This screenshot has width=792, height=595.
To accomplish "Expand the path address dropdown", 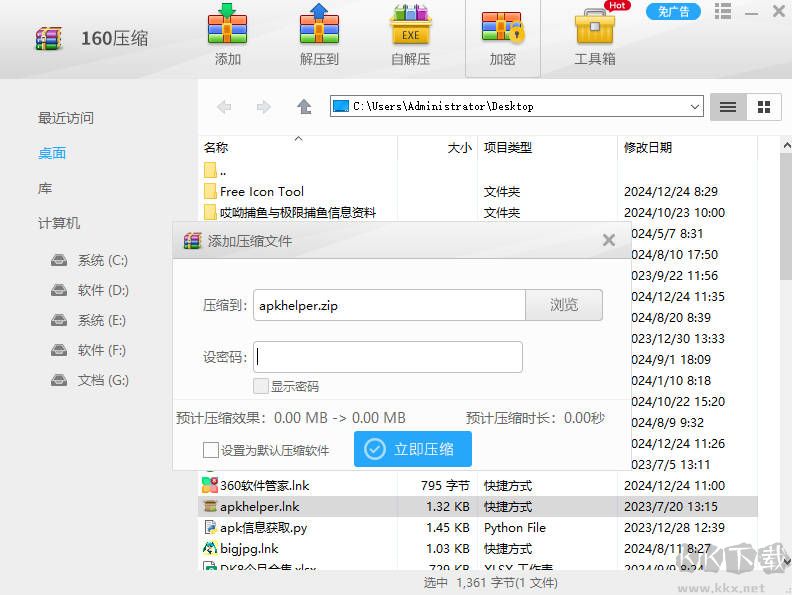I will coord(695,107).
